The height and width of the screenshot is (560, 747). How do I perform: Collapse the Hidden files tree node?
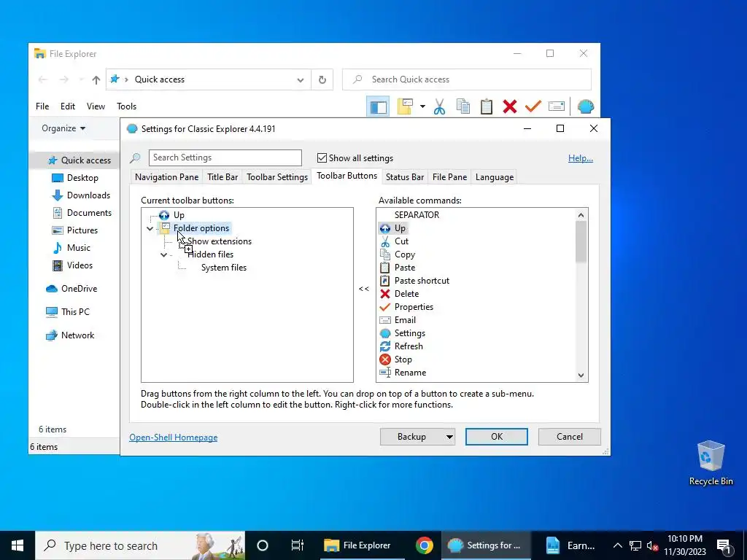164,254
